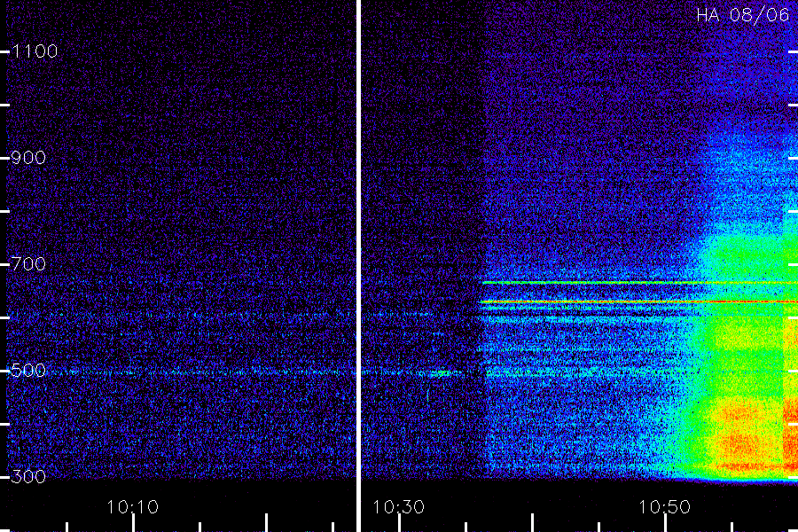Screen dimensions: 798x532
Task: Click the 10:30 time axis label
Action: 398,507
